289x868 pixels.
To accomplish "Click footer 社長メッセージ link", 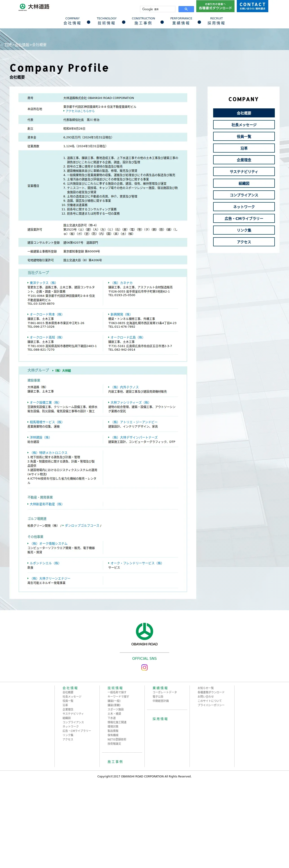I will [72, 697].
